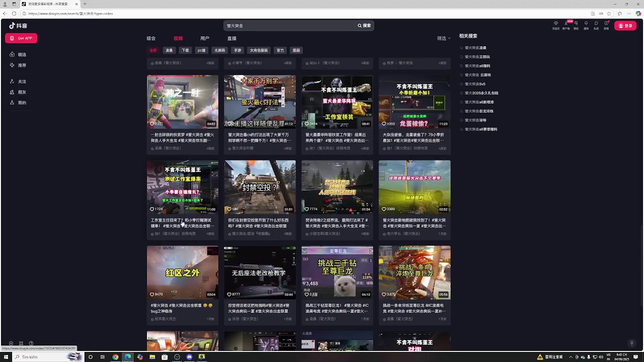The height and width of the screenshot is (362, 644).
Task: Select the pc端 filter chip
Action: tap(201, 50)
